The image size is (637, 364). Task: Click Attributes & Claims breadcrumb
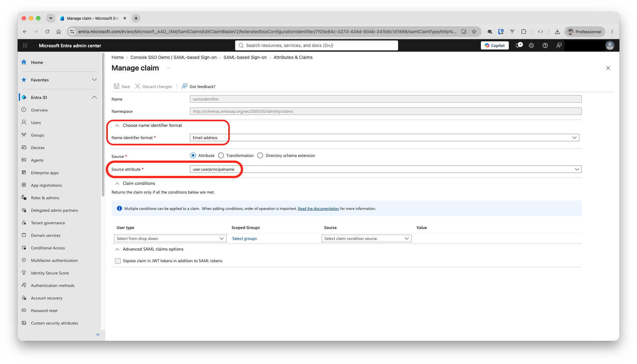(293, 57)
